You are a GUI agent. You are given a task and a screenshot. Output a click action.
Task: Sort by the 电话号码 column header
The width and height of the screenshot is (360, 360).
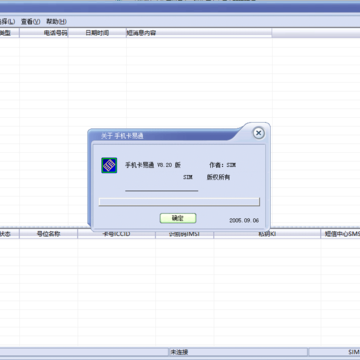[x=44, y=33]
